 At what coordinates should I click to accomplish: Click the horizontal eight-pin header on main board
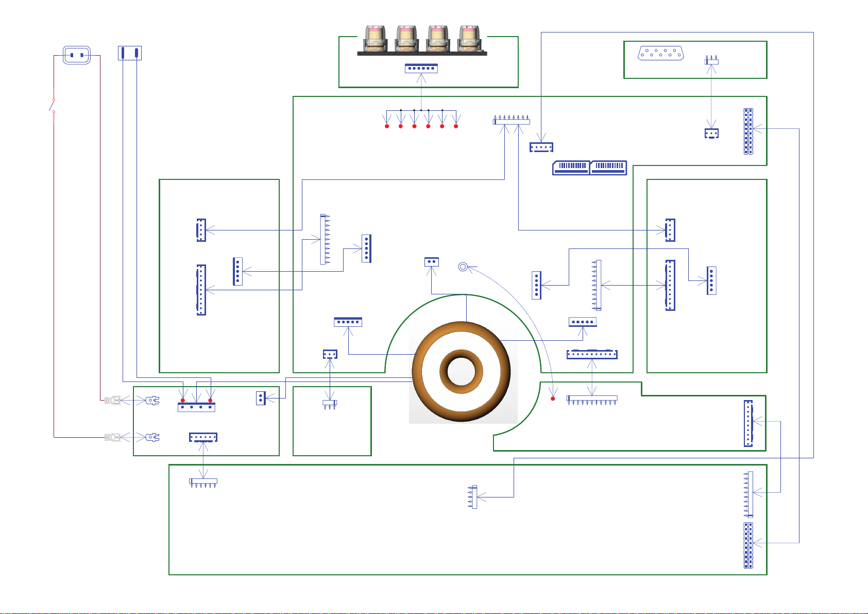point(512,120)
